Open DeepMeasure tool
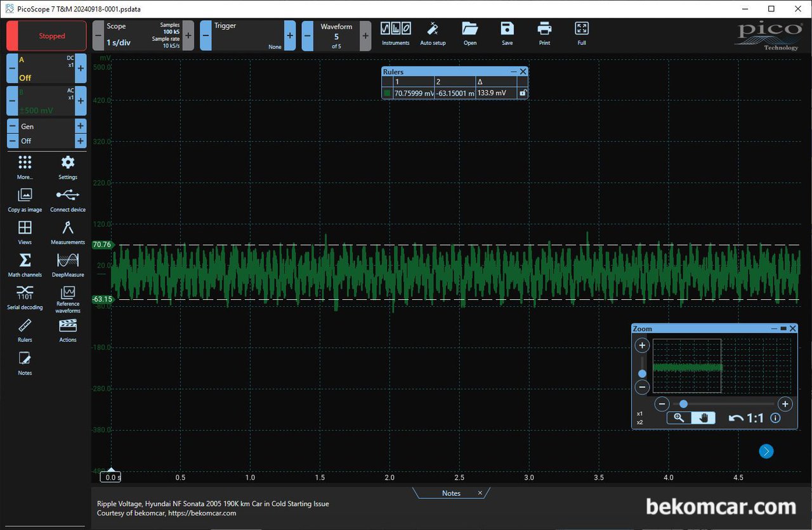The image size is (812, 530). 68,265
